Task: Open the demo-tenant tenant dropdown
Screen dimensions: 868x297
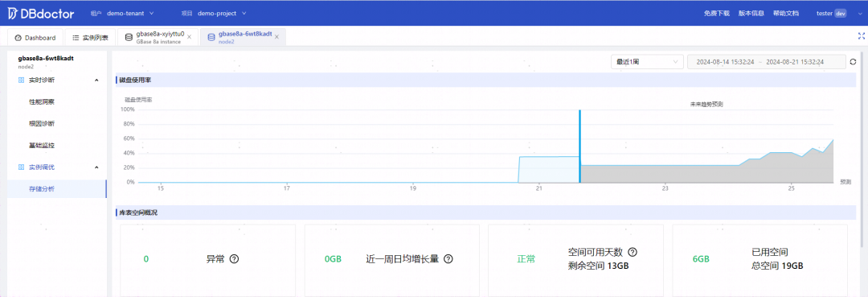Action: pyautogui.click(x=131, y=13)
